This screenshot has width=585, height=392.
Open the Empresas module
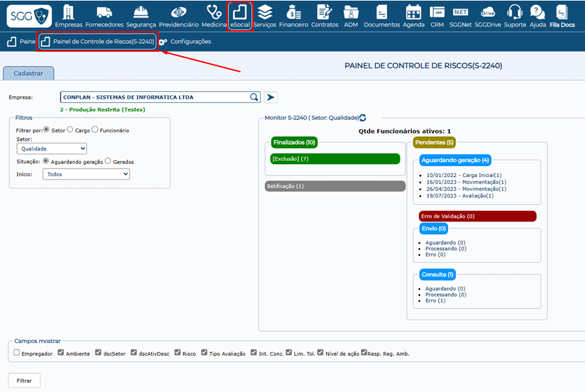[x=69, y=13]
